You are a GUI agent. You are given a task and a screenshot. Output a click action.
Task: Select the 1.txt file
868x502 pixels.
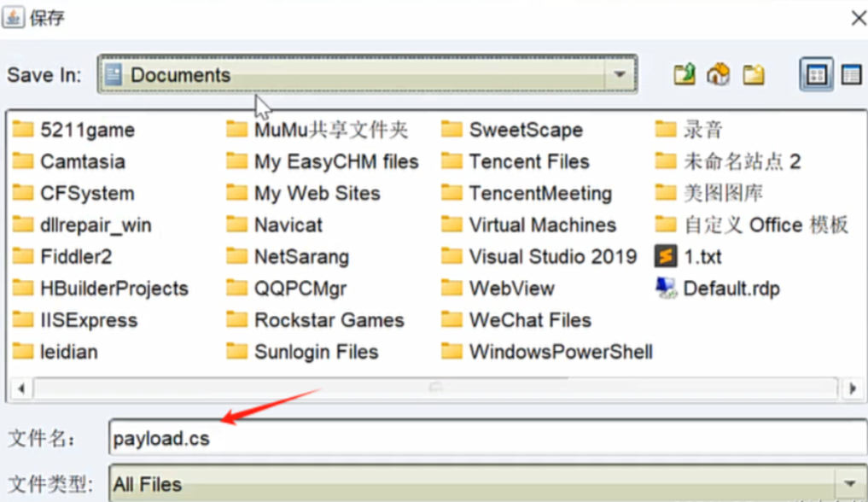688,257
